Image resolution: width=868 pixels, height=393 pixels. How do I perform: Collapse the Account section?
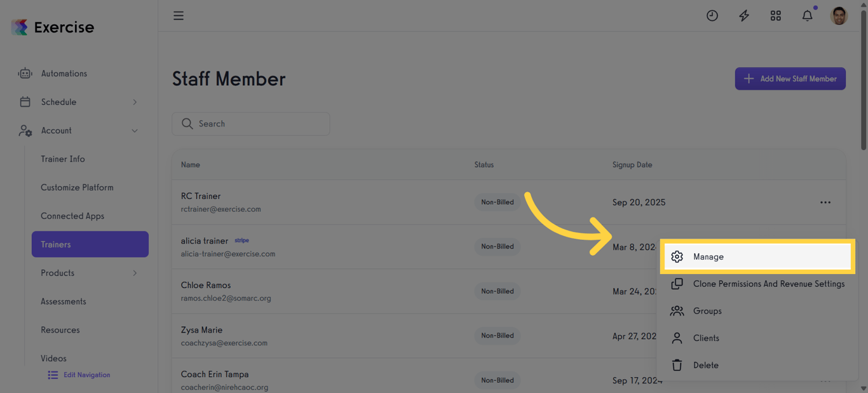[135, 130]
